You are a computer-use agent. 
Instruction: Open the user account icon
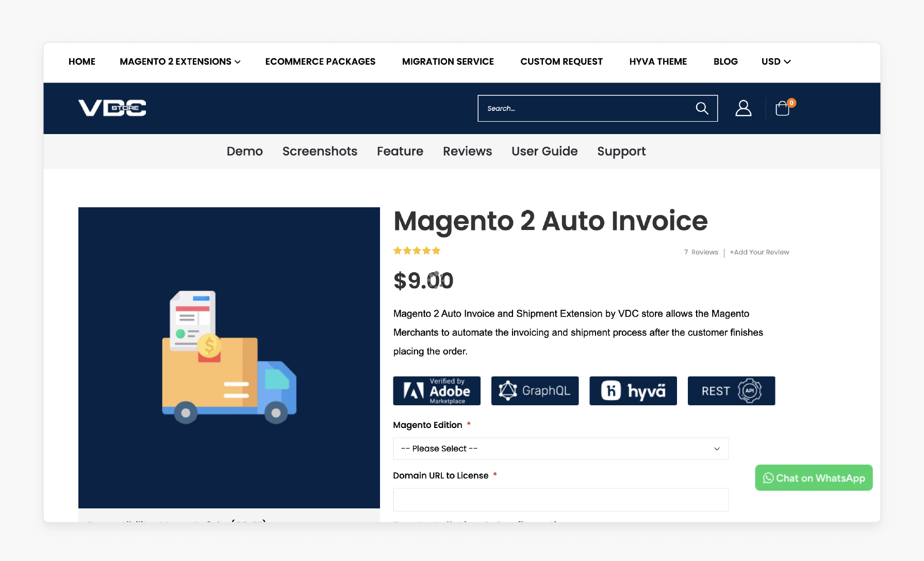pos(743,108)
